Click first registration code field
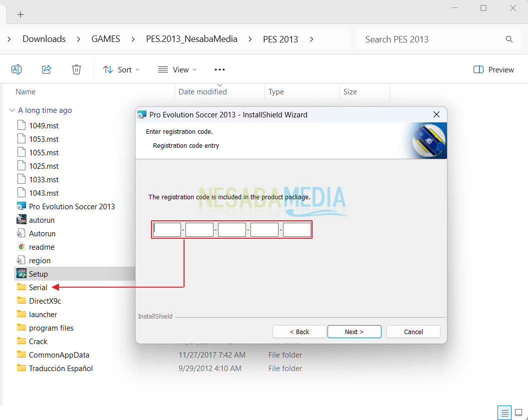Screen dimensions: 528x420 [167, 230]
